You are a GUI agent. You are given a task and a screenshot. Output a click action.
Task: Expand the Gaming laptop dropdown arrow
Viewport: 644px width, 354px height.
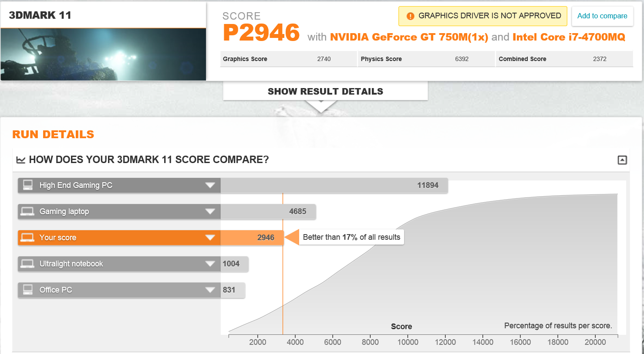click(210, 211)
